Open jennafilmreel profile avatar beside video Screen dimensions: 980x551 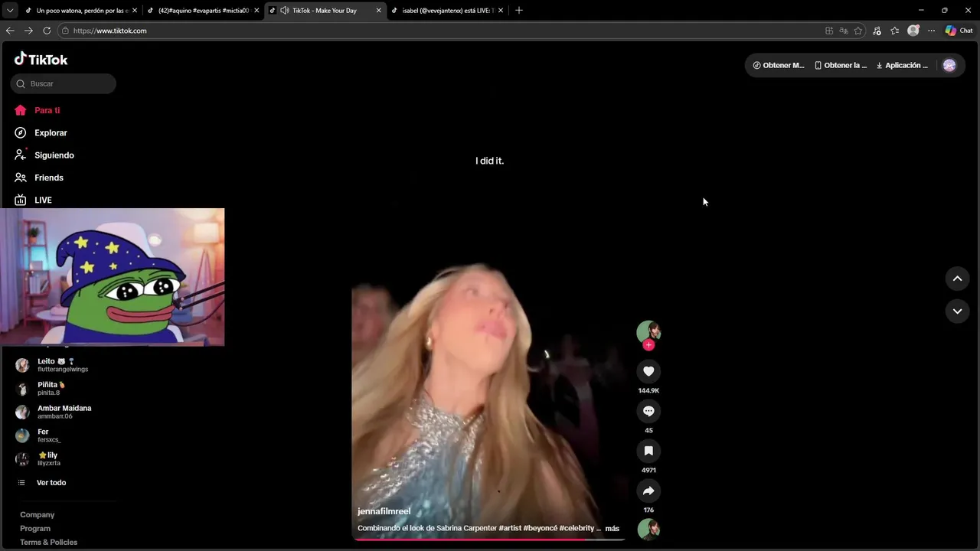coord(648,331)
